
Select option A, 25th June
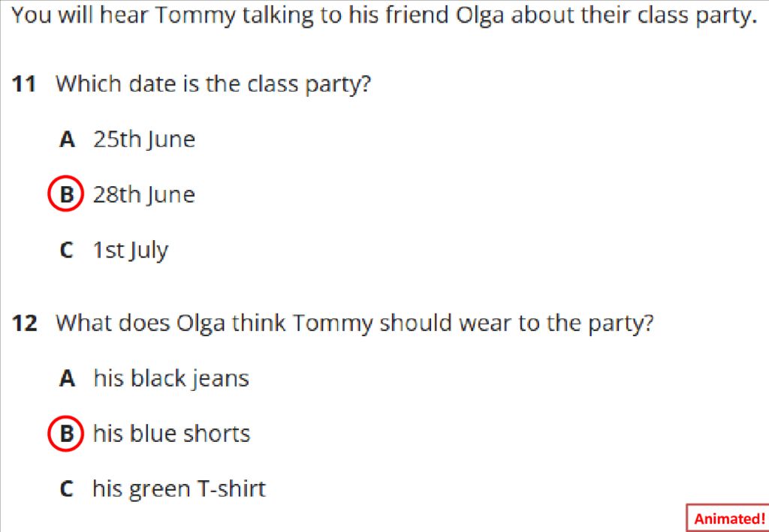point(127,140)
